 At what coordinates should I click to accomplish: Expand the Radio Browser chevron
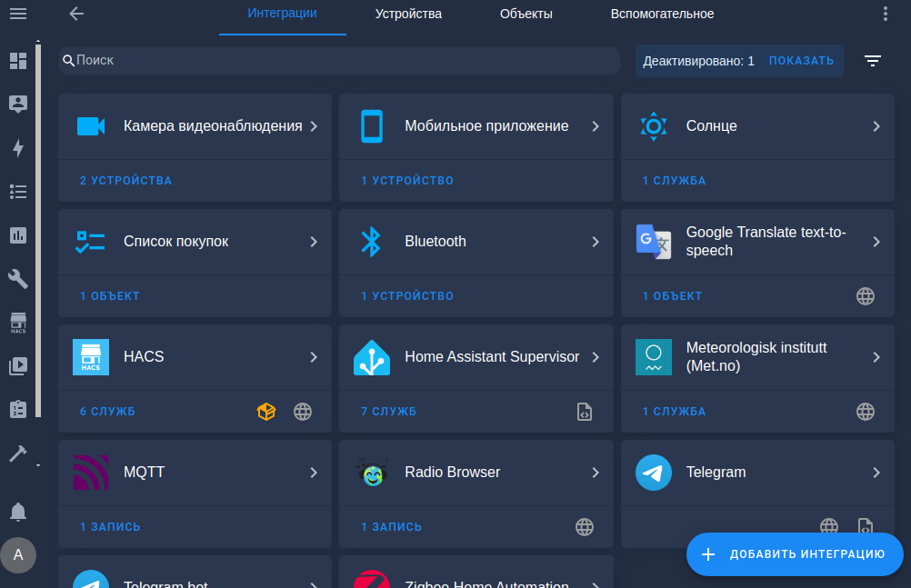coord(595,473)
